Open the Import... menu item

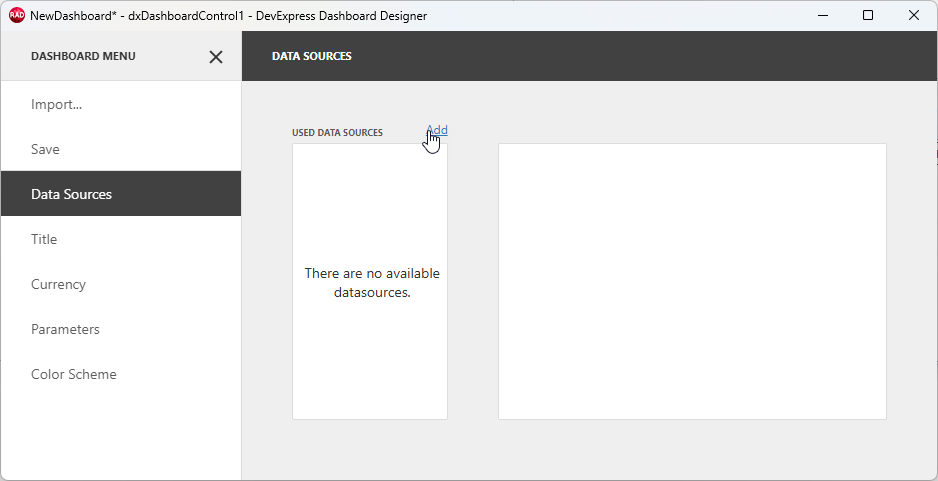pos(121,104)
